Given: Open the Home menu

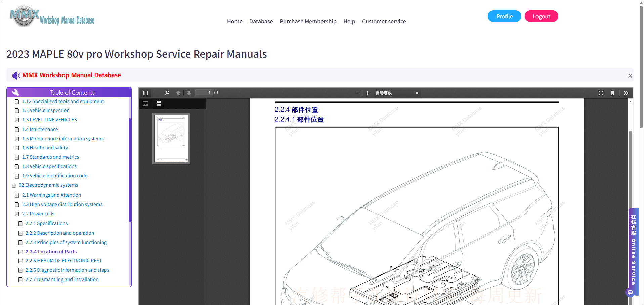Looking at the screenshot, I should (234, 21).
